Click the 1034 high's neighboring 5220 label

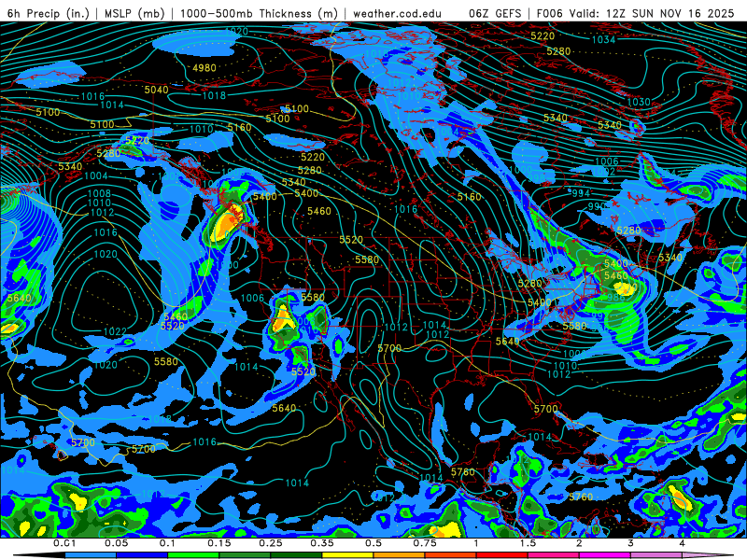pyautogui.click(x=543, y=35)
